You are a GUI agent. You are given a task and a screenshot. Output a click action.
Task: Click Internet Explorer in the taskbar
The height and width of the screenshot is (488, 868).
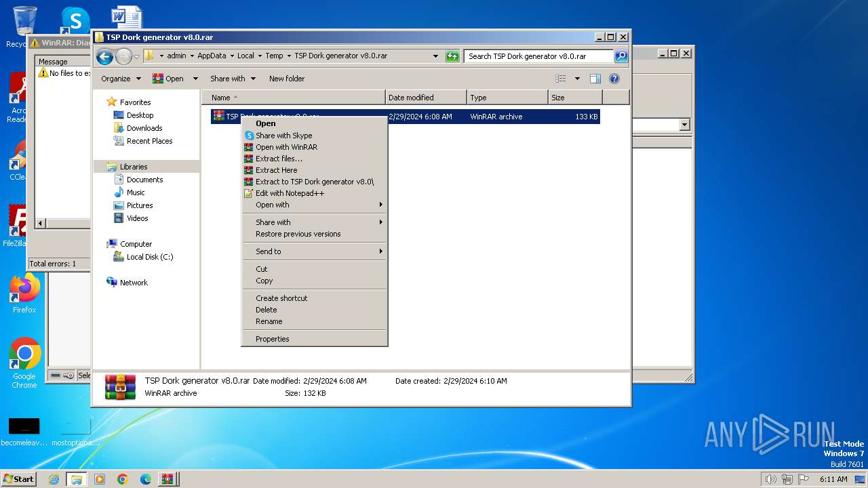(x=54, y=479)
